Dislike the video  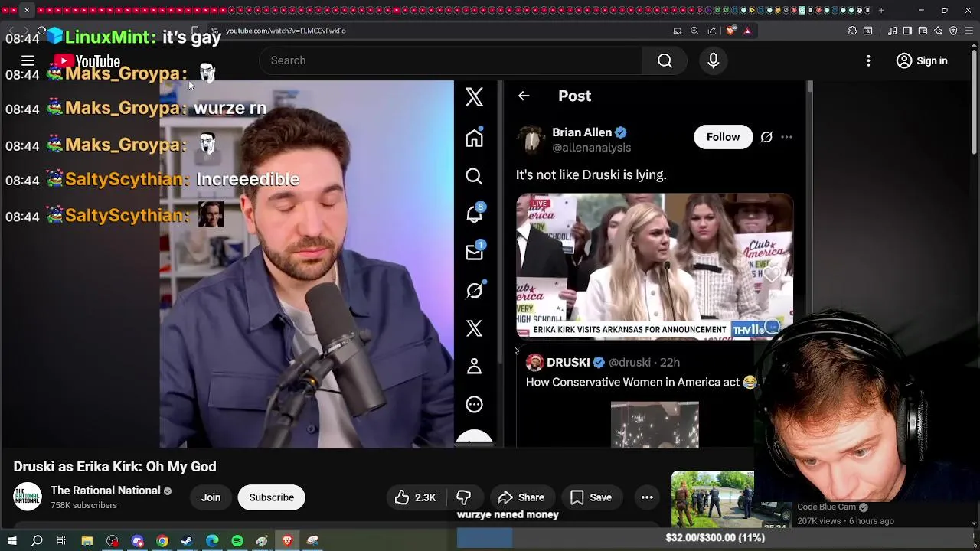464,497
